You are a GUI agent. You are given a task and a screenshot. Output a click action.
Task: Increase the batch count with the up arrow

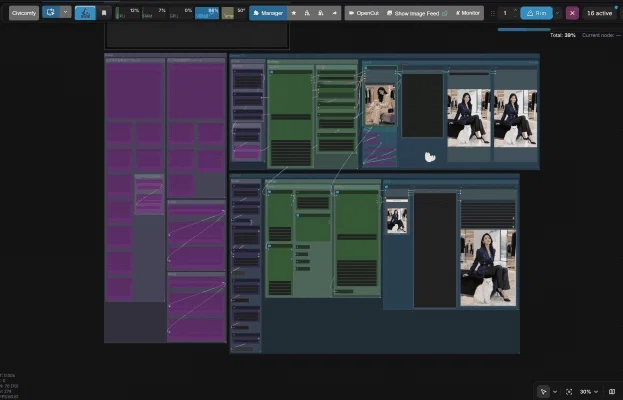click(x=515, y=10)
